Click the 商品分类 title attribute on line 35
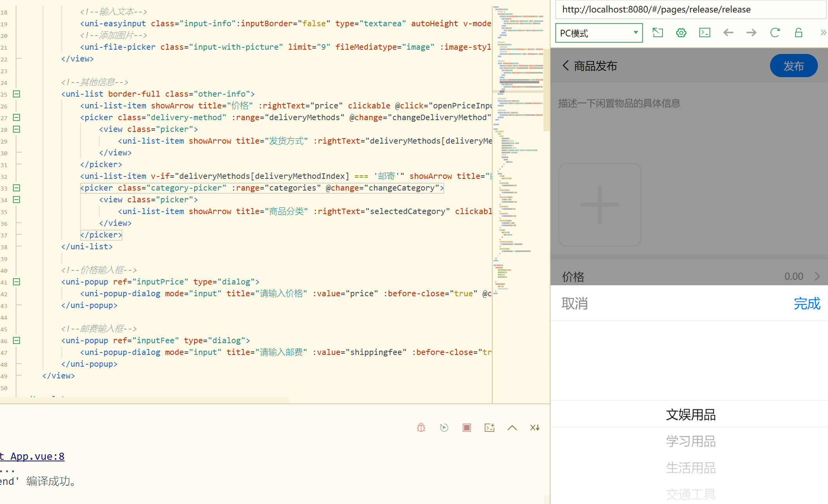Screen dimensions: 828x504 [x=272, y=211]
